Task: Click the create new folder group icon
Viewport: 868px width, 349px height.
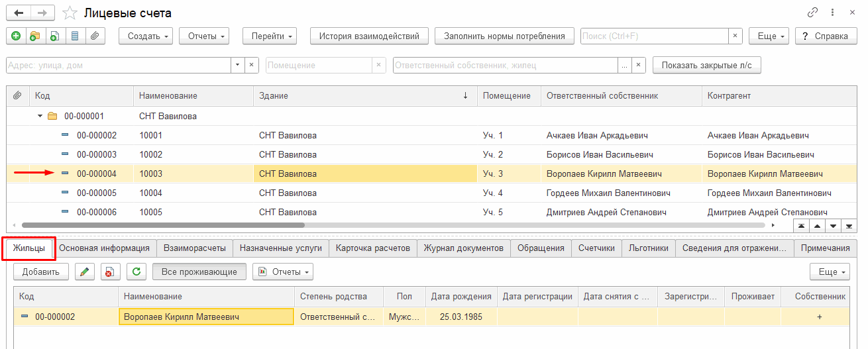Action: 34,36
